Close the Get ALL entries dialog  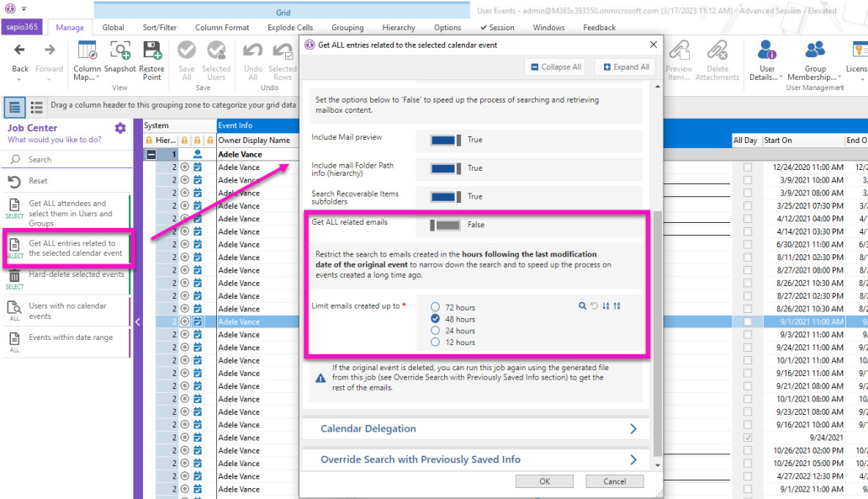click(654, 45)
